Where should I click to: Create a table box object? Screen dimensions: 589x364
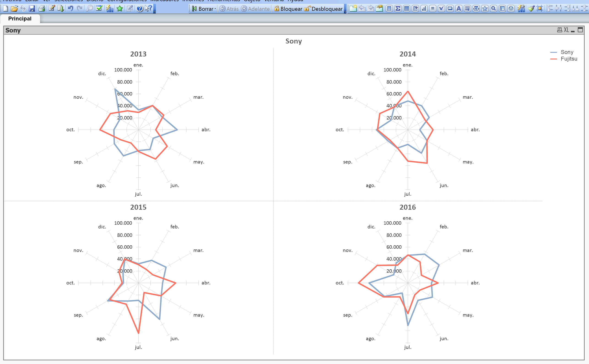pos(407,9)
